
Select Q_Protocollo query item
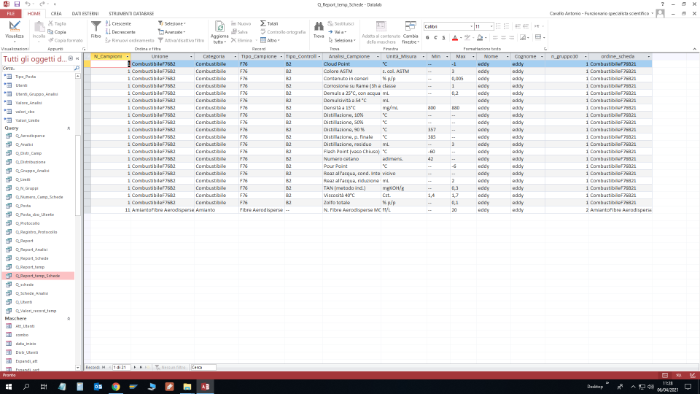pyautogui.click(x=28, y=223)
